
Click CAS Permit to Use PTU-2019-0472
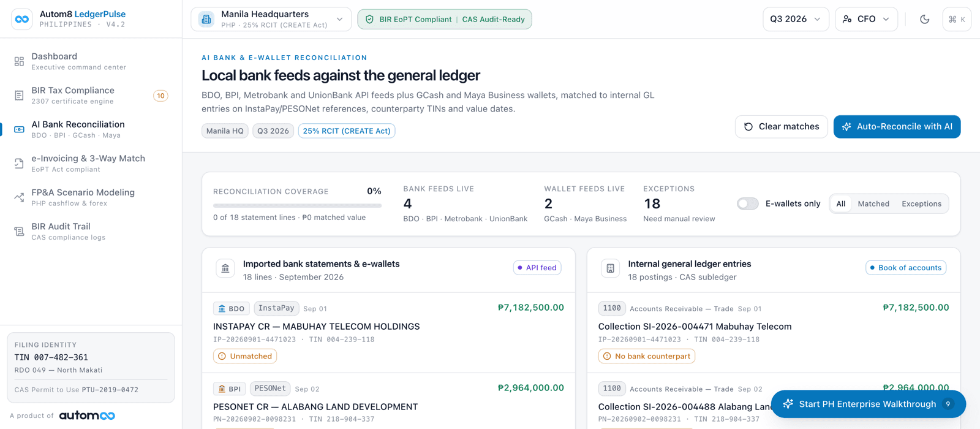coord(77,390)
